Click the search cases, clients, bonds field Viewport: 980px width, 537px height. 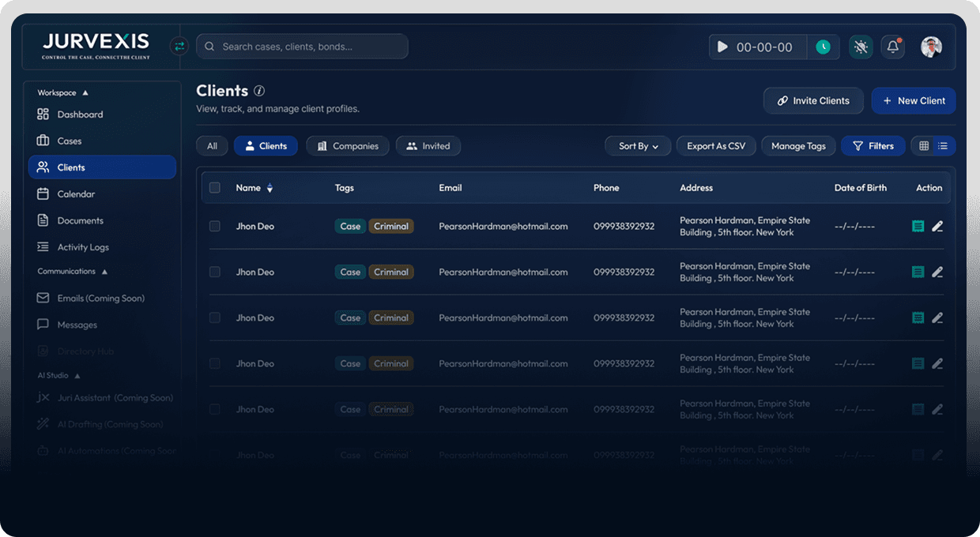pos(302,47)
